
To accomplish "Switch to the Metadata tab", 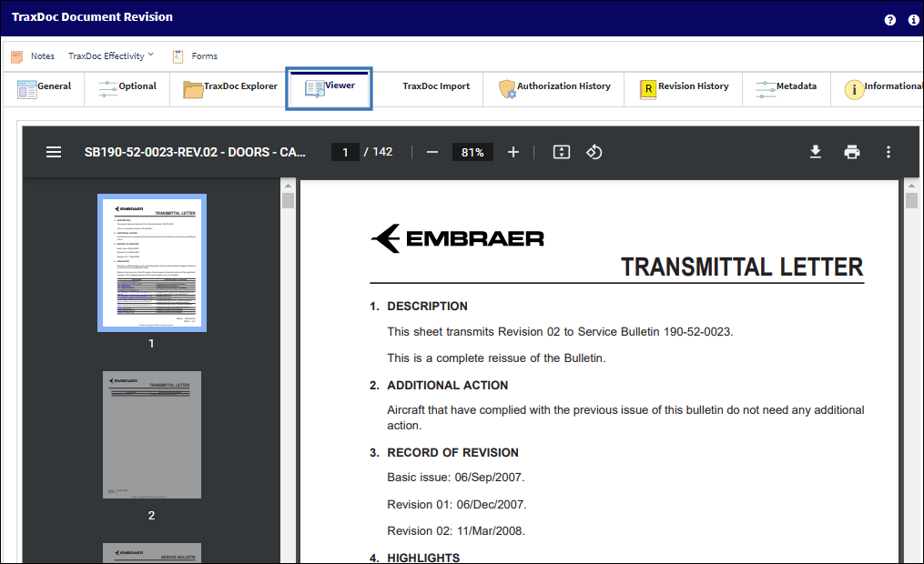I will pyautogui.click(x=787, y=89).
